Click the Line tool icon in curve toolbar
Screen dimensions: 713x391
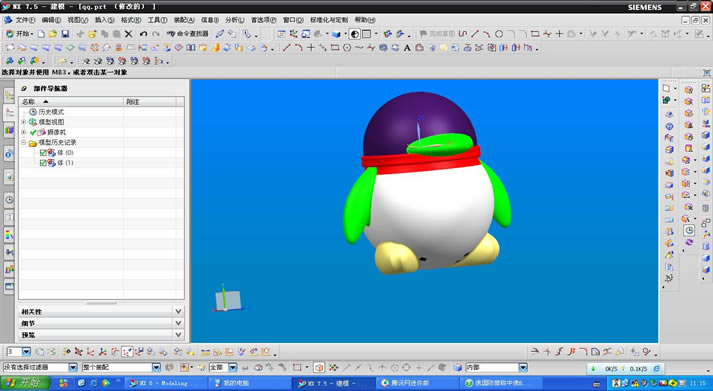(286, 47)
